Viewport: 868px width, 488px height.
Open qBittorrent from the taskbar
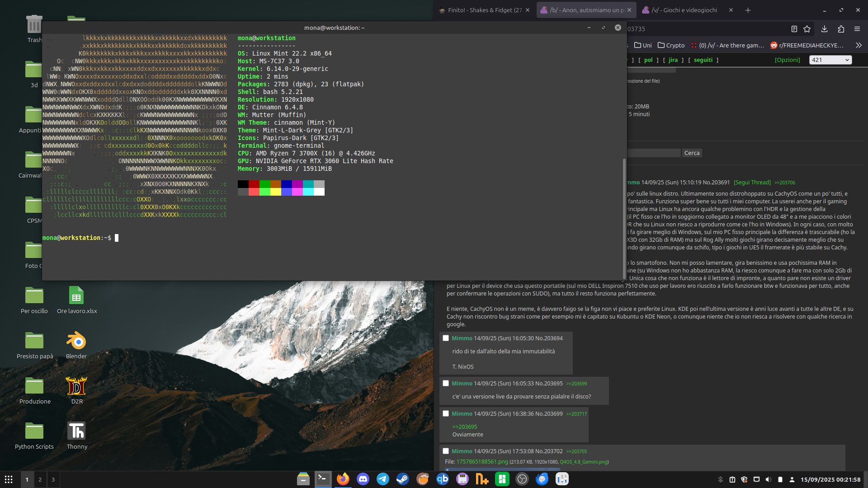coord(443,479)
